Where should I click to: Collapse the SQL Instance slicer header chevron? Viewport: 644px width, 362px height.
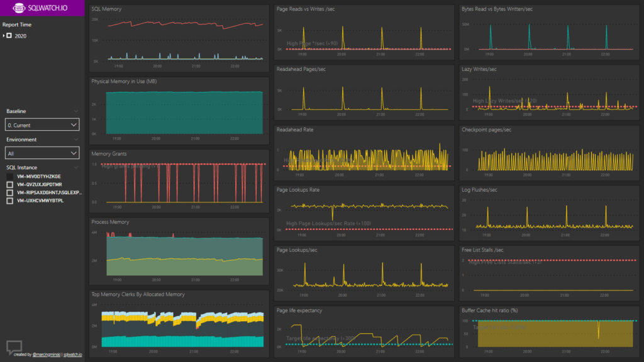pyautogui.click(x=76, y=167)
